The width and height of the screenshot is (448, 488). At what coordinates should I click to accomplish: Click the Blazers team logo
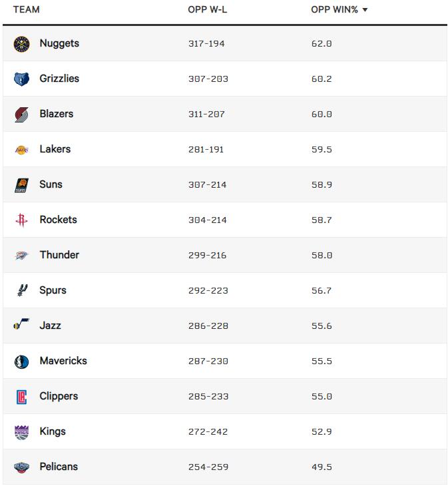point(21,115)
